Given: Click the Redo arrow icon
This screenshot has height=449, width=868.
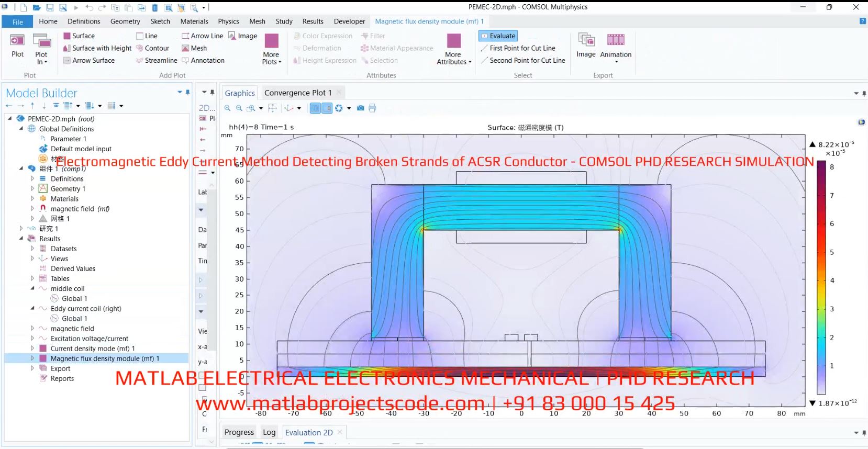Looking at the screenshot, I should click(x=102, y=8).
